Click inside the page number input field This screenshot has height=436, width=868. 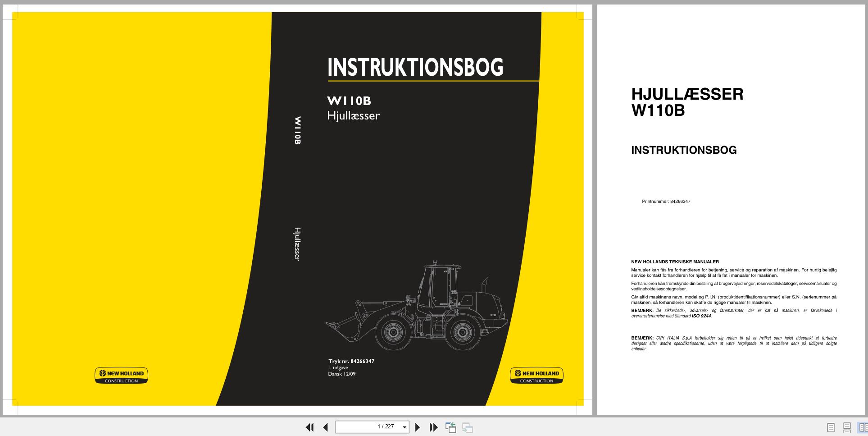point(369,427)
